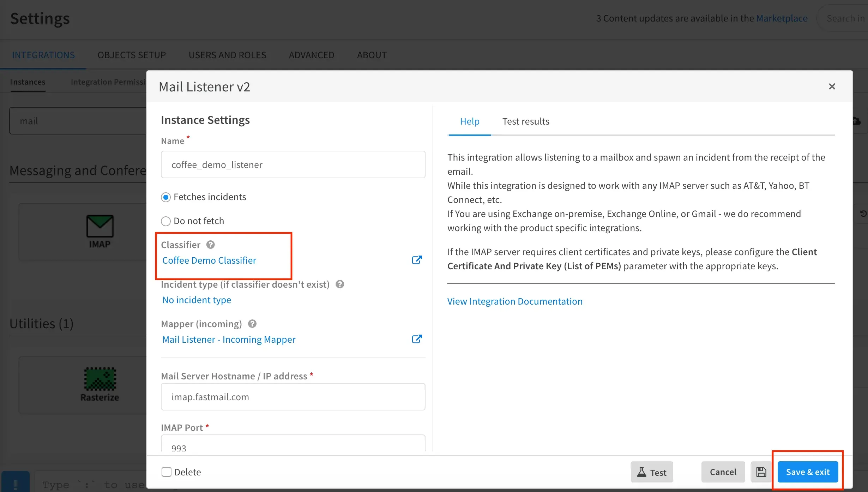Click the external link icon next to Classifier
868x492 pixels.
click(417, 259)
